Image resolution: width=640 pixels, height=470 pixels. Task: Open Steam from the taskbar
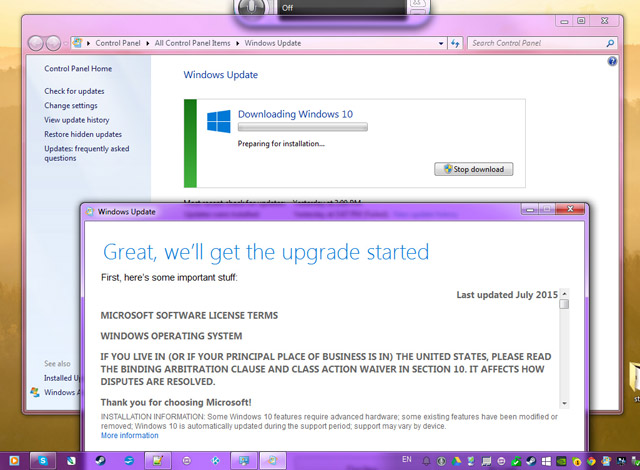click(99, 460)
